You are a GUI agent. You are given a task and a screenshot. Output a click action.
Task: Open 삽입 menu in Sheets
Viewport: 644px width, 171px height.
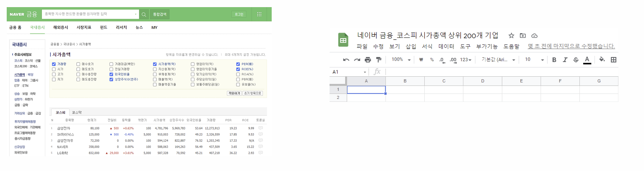point(411,46)
